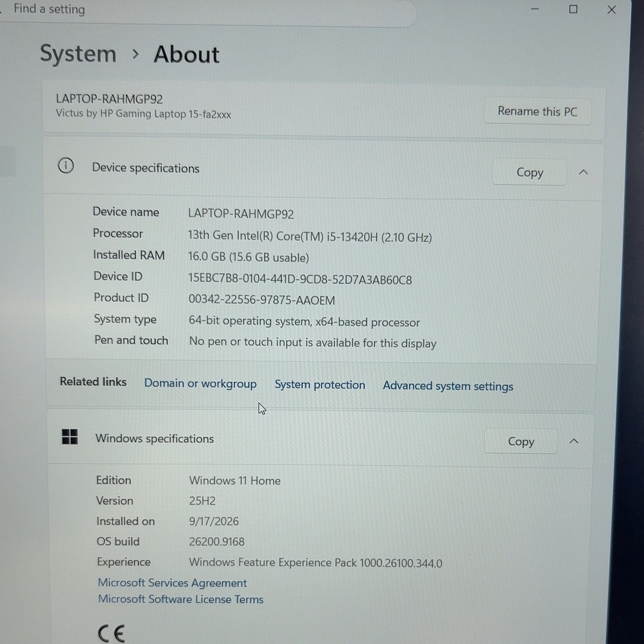Click the Windows specifications heading
Screen dimensions: 644x644
(x=155, y=438)
